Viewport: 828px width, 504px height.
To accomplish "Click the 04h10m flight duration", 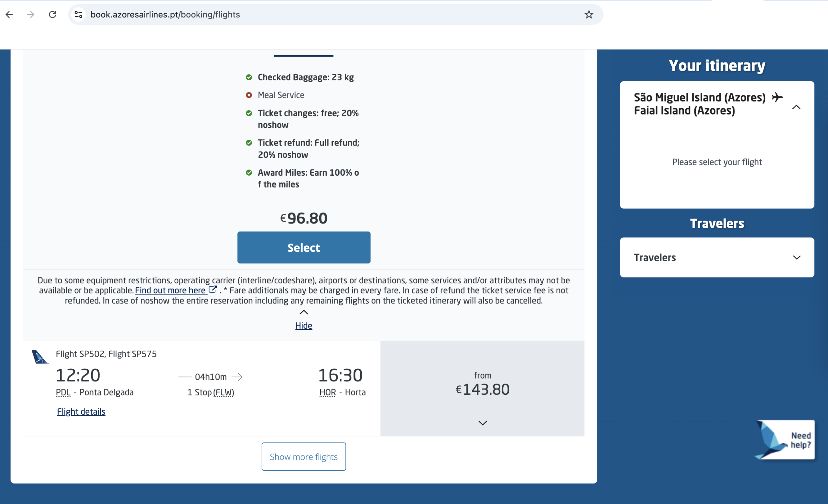I will 211,377.
